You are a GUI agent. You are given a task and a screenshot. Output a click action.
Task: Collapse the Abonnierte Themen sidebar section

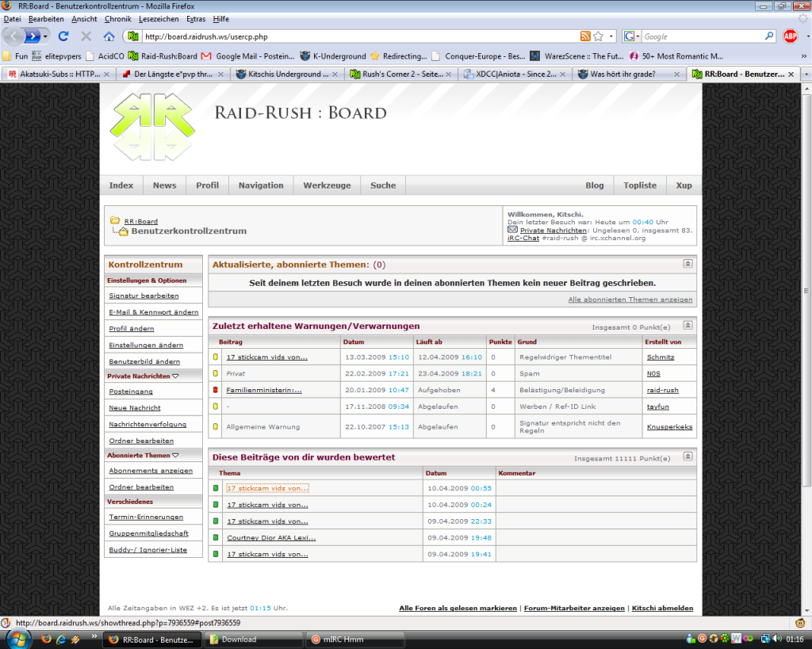(x=175, y=455)
